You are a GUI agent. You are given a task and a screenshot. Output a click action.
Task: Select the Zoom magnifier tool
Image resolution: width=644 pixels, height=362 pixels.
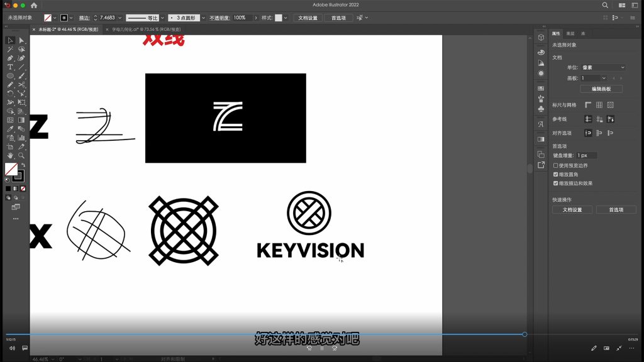coord(21,155)
